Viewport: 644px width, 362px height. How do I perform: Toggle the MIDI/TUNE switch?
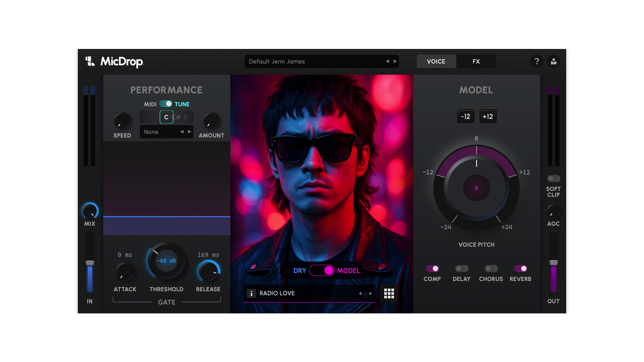tap(166, 104)
